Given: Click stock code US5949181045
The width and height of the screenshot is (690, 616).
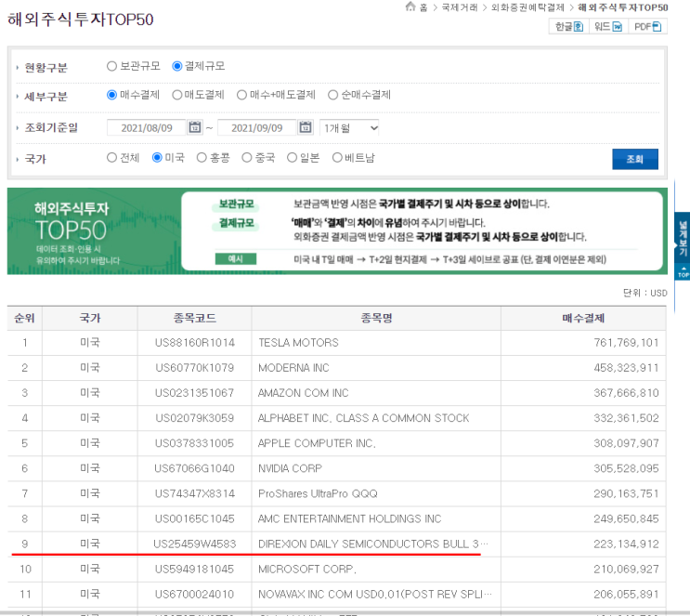Looking at the screenshot, I should [x=194, y=569].
